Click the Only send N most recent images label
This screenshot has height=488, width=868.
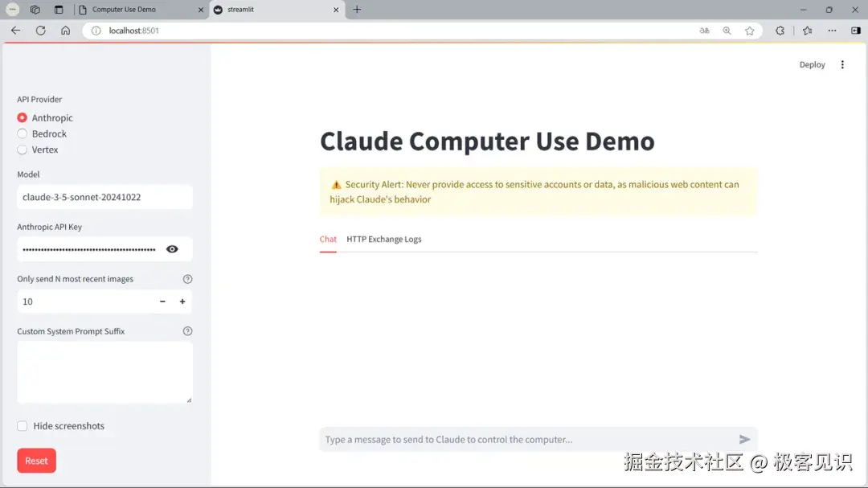(76, 279)
